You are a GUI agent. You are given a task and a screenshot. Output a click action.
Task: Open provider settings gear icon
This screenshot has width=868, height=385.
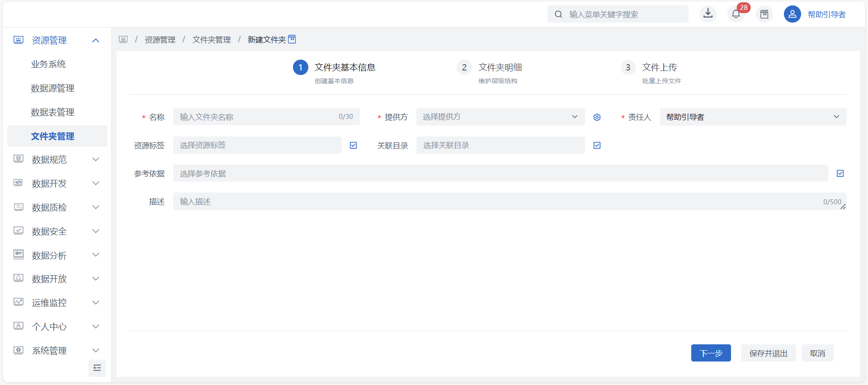597,117
